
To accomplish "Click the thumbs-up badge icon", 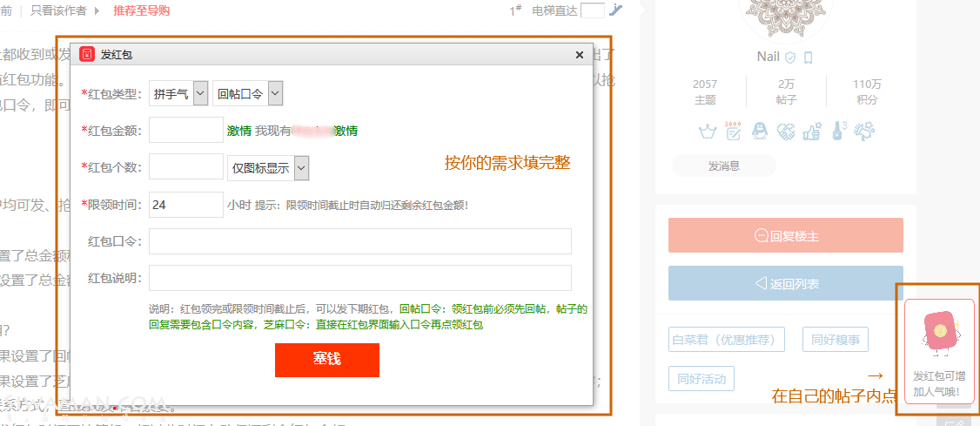I will (x=812, y=132).
